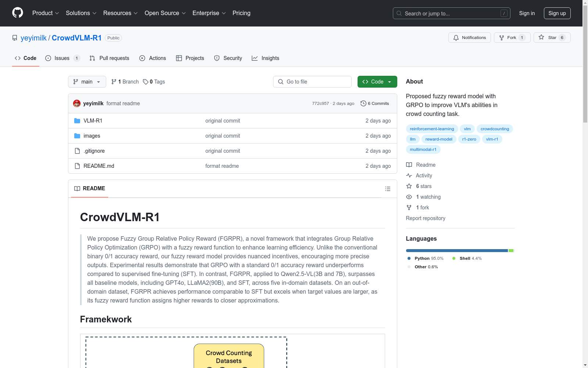Click the fork icon beside 1 fork
Screen dimensions: 588x368
pyautogui.click(x=409, y=208)
